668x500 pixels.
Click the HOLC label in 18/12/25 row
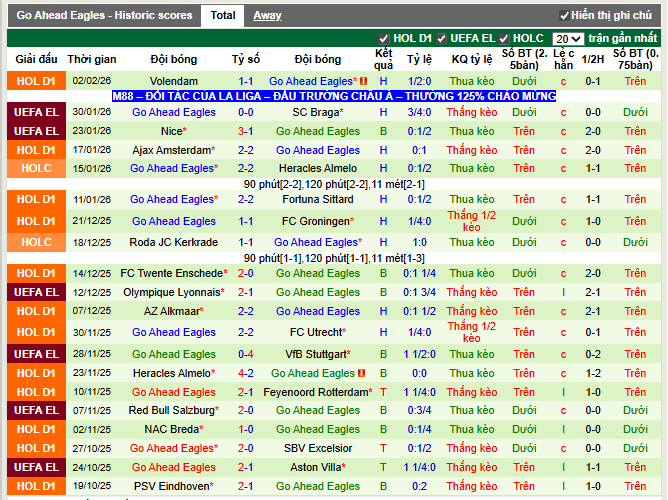pyautogui.click(x=37, y=242)
